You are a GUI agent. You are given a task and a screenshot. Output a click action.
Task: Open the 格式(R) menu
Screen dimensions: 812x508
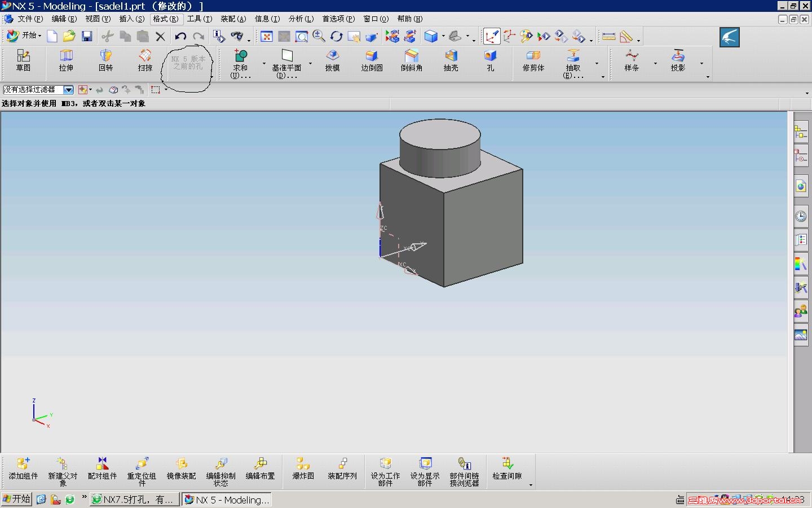click(x=166, y=19)
